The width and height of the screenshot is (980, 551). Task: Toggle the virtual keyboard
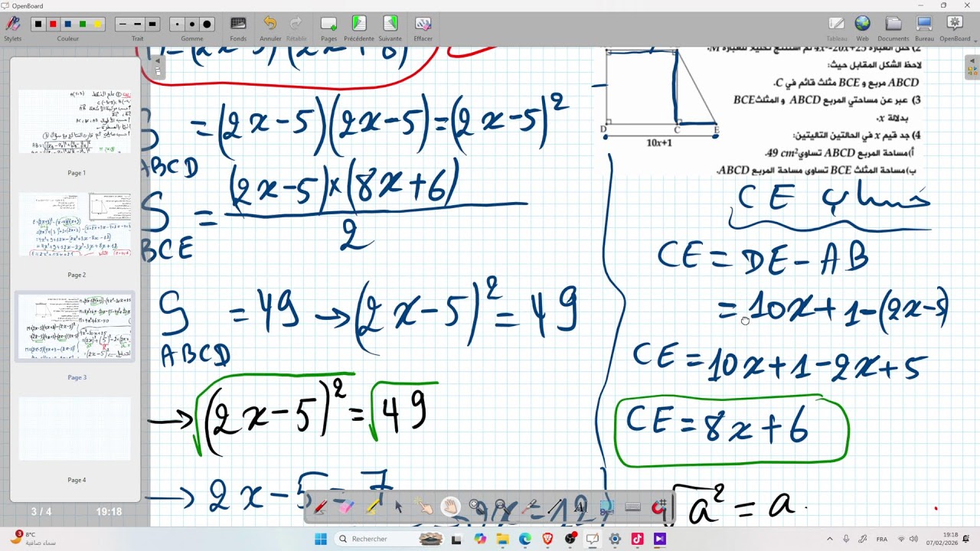point(633,507)
